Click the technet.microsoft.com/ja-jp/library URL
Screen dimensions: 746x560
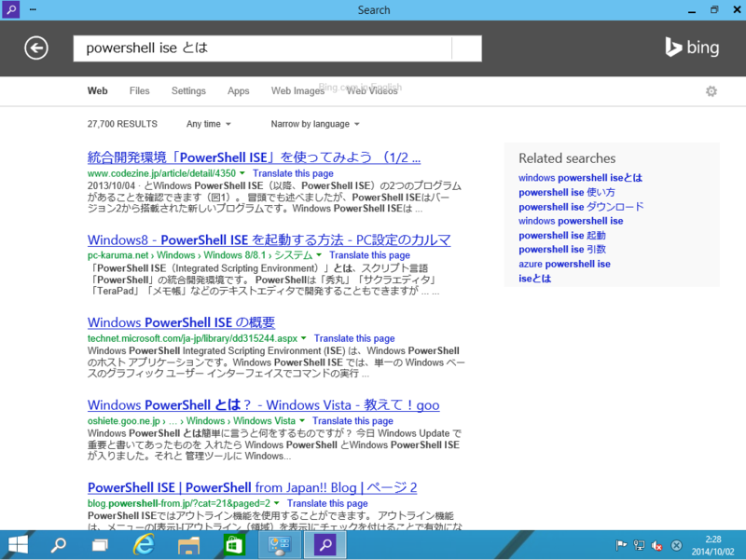(x=192, y=338)
